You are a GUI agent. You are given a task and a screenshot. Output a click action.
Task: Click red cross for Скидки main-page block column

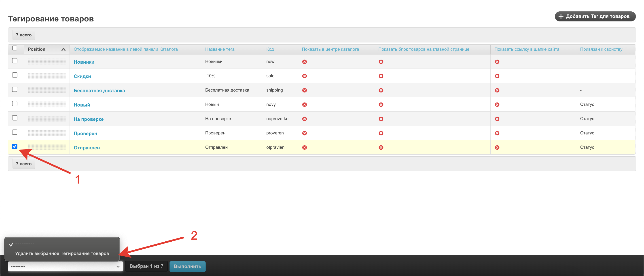click(x=381, y=76)
